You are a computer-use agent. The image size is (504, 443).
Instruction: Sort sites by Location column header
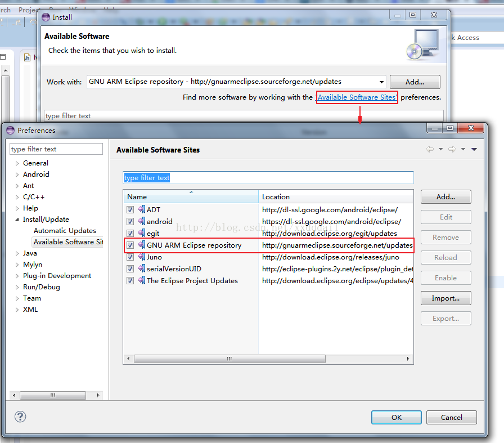coord(336,196)
